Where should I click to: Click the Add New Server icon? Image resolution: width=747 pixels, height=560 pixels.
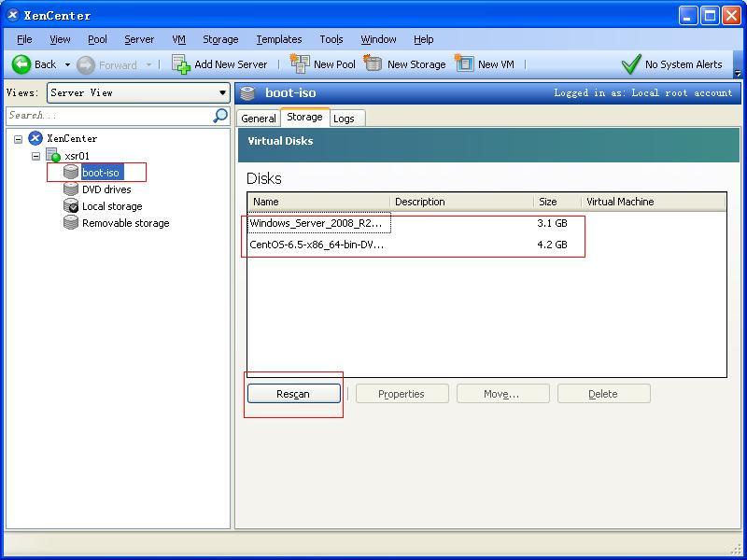pos(181,64)
